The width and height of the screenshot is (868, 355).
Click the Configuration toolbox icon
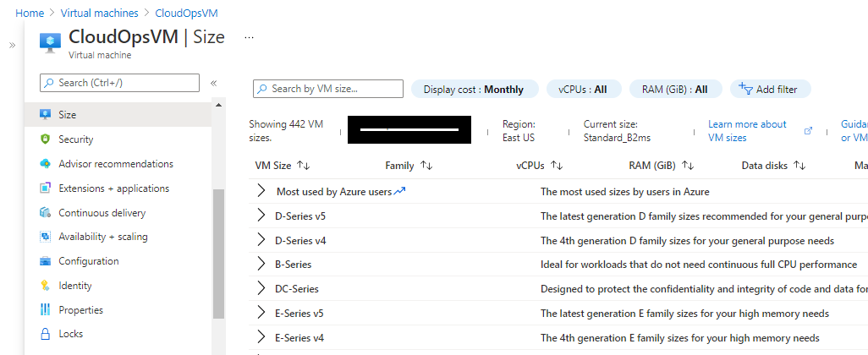[46, 261]
